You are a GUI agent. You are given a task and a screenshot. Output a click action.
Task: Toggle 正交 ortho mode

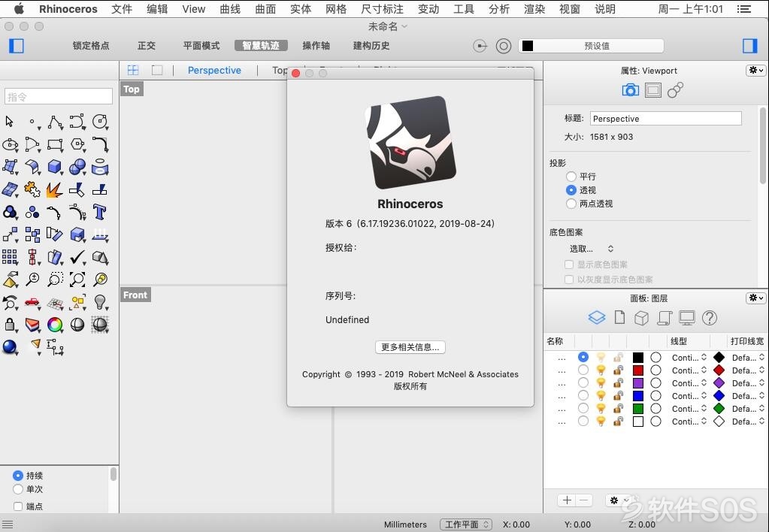[x=146, y=46]
